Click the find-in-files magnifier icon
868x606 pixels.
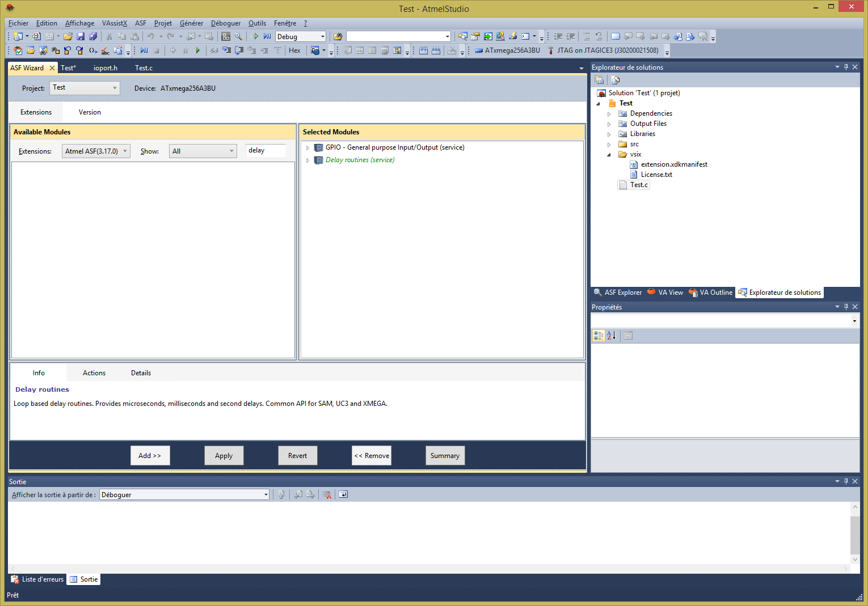pyautogui.click(x=238, y=36)
